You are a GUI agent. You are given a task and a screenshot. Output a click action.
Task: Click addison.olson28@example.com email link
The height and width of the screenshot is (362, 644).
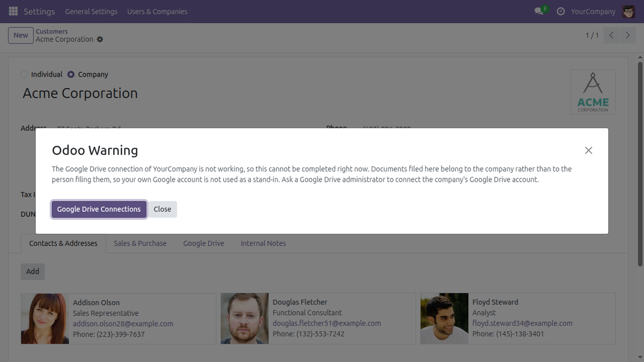click(123, 324)
